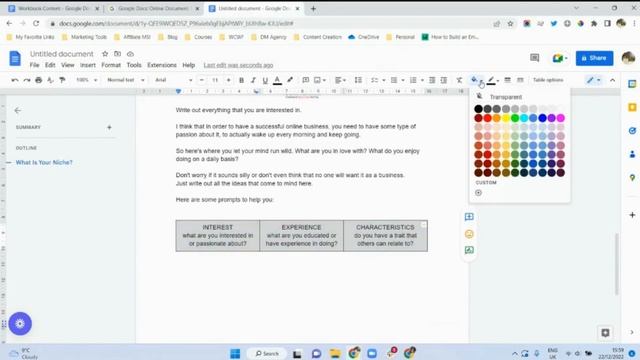Toggle underline formatting
640x360 pixels.
point(265,80)
